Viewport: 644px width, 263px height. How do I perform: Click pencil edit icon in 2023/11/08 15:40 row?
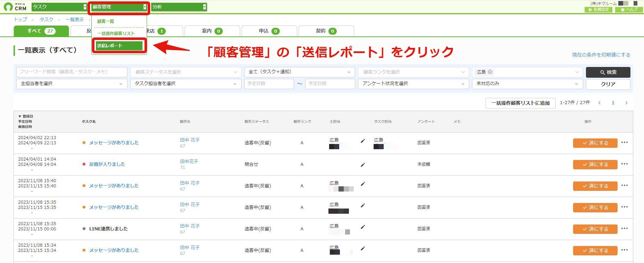coord(362,184)
